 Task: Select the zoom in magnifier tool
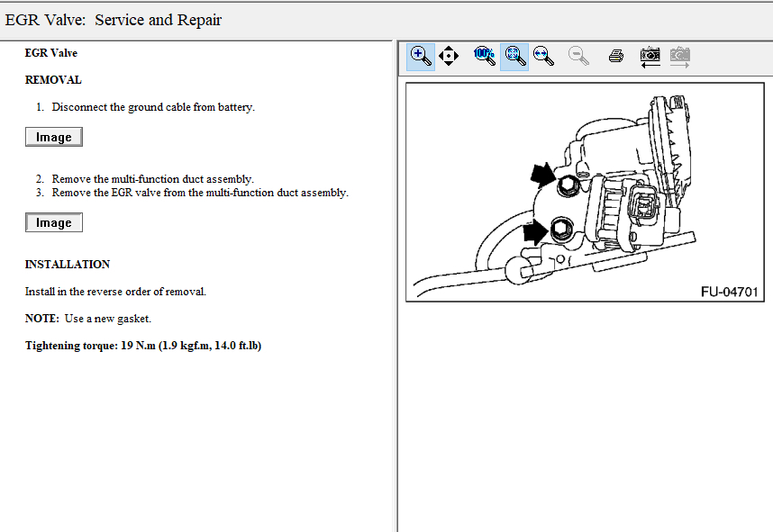(421, 57)
